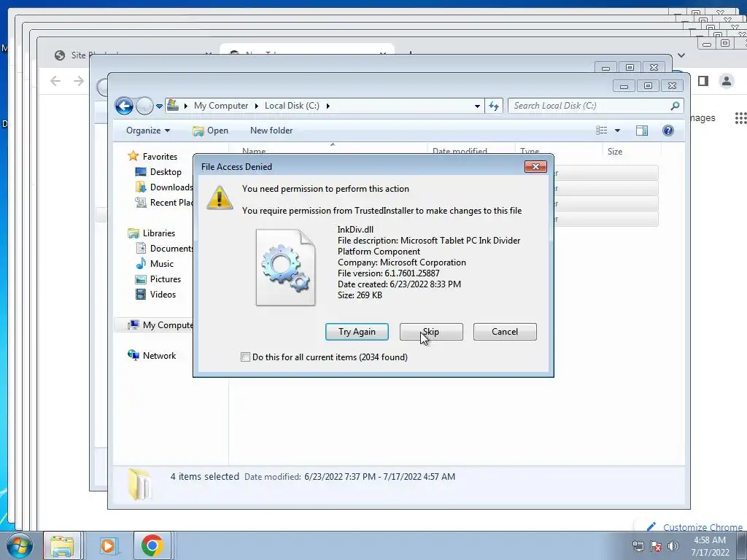Click Windows Explorer in the taskbar
Viewport: 747px width, 560px height.
62,545
